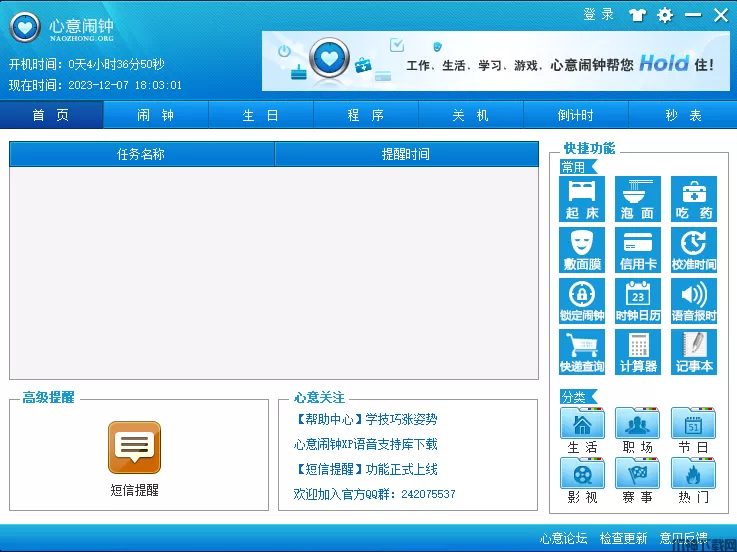This screenshot has width=737, height=552.
Task: Select the 常用 common section label
Action: tap(578, 167)
